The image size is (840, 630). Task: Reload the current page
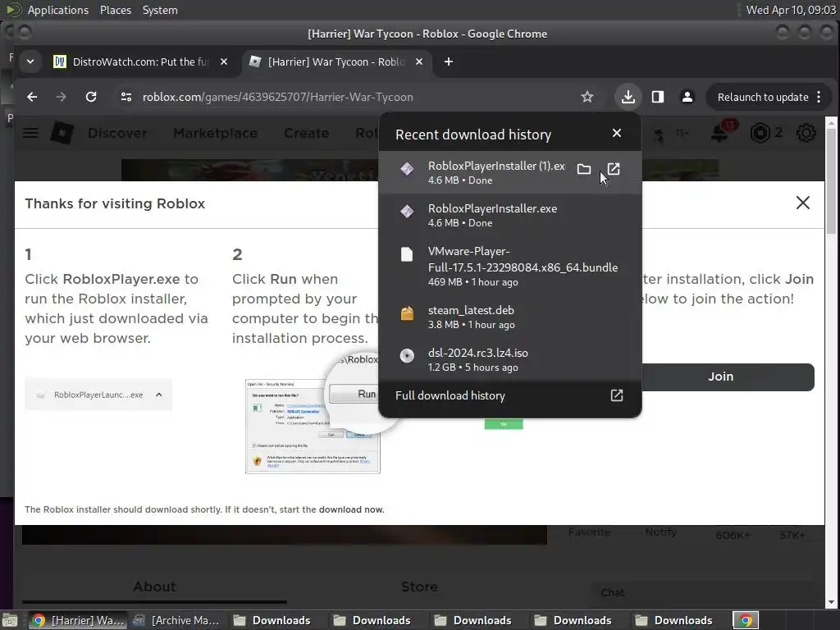(x=91, y=97)
